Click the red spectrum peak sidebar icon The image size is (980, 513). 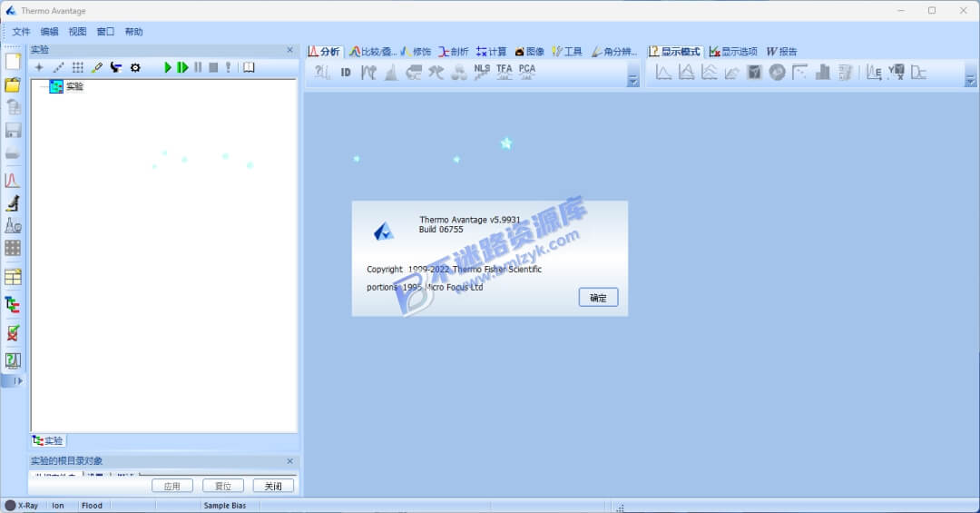tap(13, 180)
